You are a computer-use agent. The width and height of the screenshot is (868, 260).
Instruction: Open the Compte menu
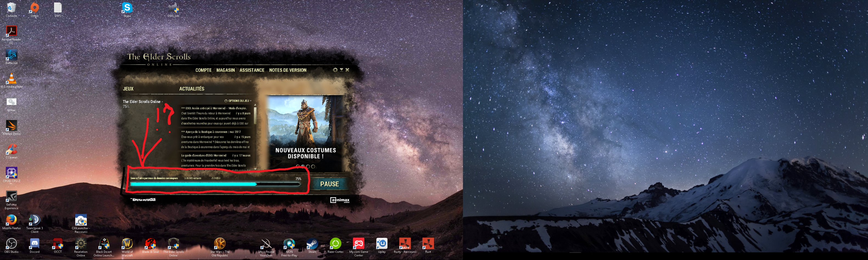(203, 70)
